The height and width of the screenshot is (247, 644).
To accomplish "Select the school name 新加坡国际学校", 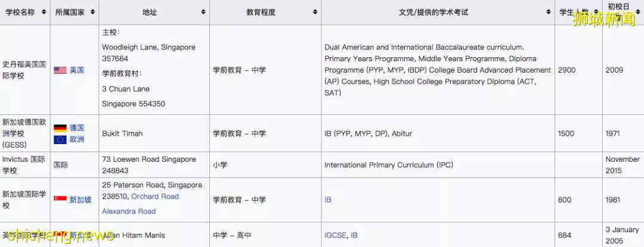I will click(24, 199).
